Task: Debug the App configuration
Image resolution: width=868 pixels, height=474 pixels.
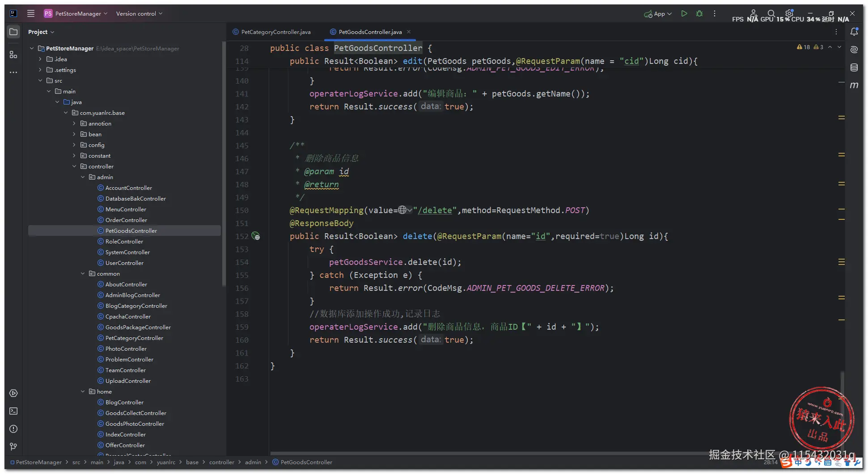Action: click(x=699, y=13)
